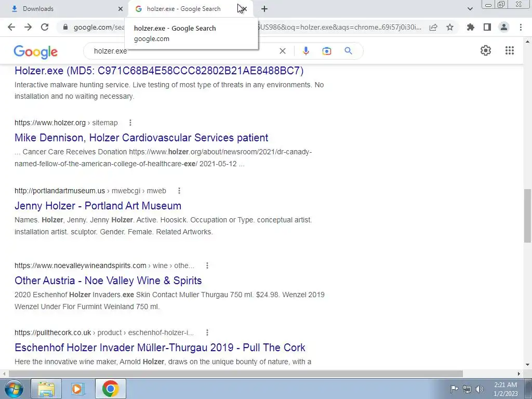Open more options for pullthecork.co.uk result
532x399 pixels.
(x=207, y=332)
